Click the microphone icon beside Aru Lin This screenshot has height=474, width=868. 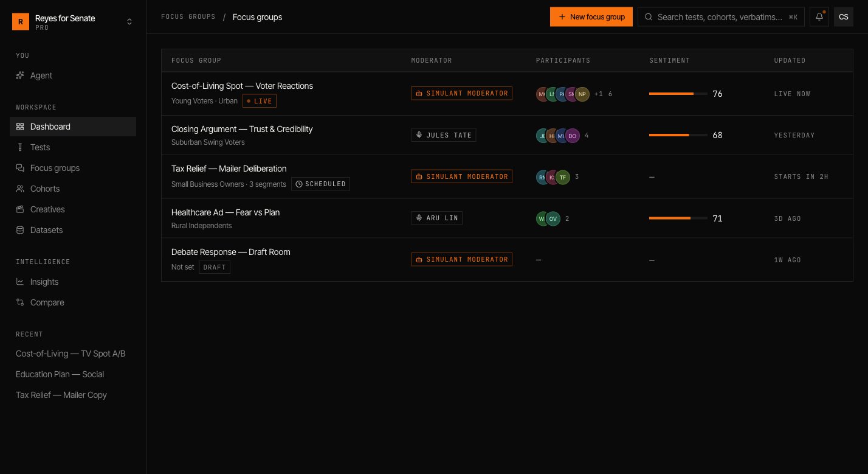(419, 218)
